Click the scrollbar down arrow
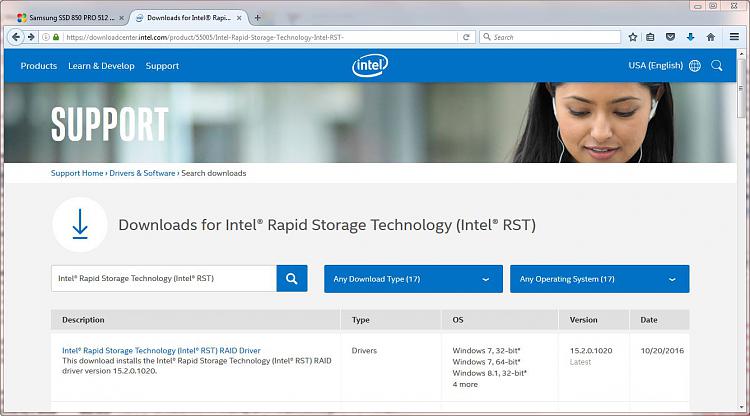Viewport: 750px width, 416px height. tap(741, 407)
